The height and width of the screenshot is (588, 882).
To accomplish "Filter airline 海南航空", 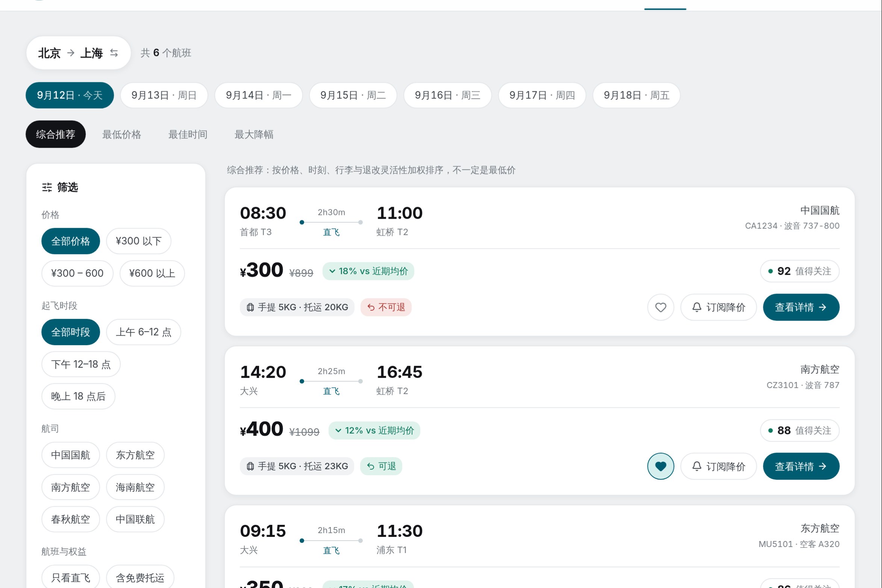I will 135,487.
